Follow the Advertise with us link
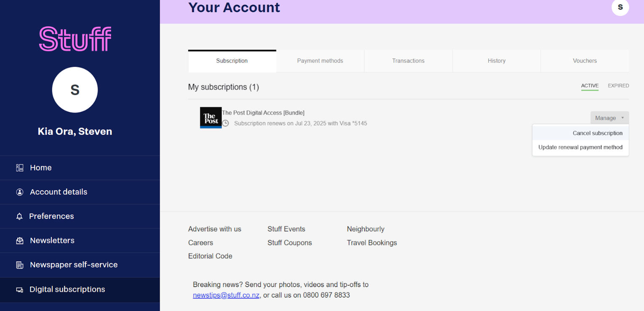Screen dimensions: 644x311 click(x=215, y=229)
